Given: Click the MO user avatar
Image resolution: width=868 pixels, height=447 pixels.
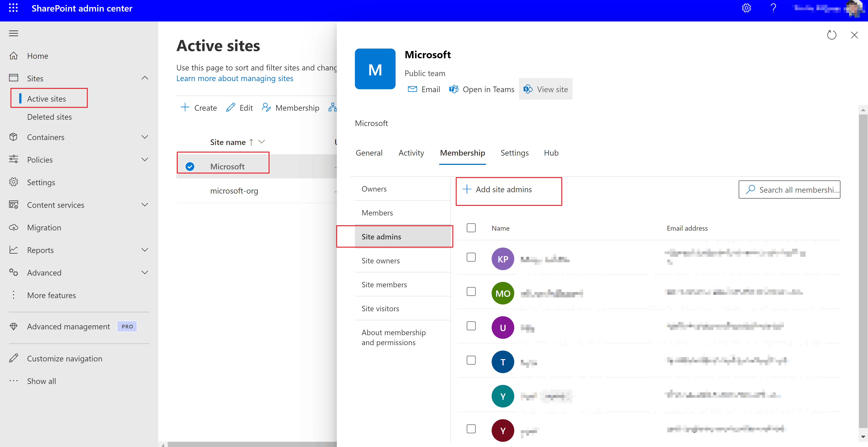Looking at the screenshot, I should click(x=503, y=293).
